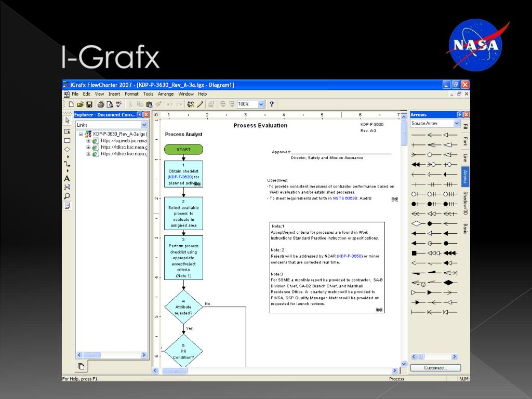Click the canvas vertical scrollbar thumb

404,133
